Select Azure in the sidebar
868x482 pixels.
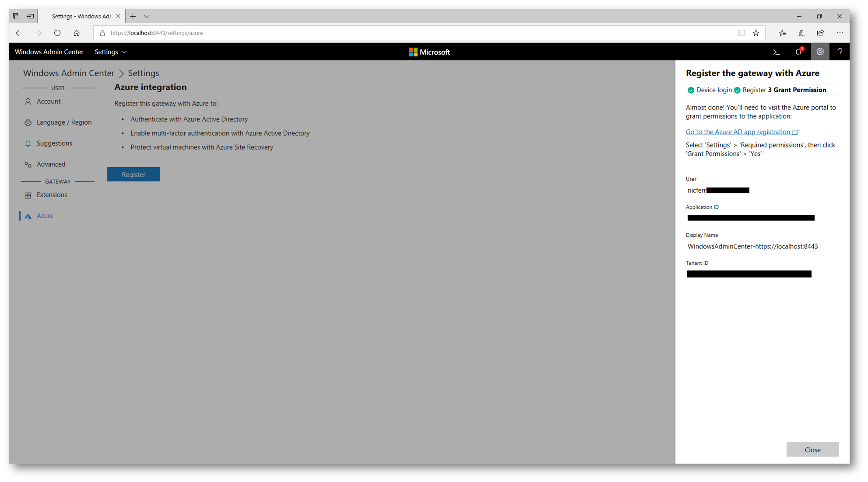click(x=45, y=216)
